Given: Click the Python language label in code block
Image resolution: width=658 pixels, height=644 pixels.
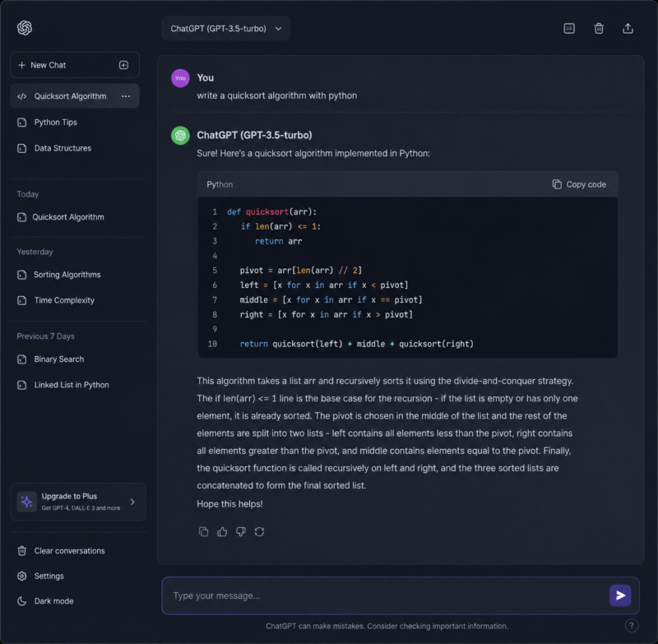Looking at the screenshot, I should [220, 184].
